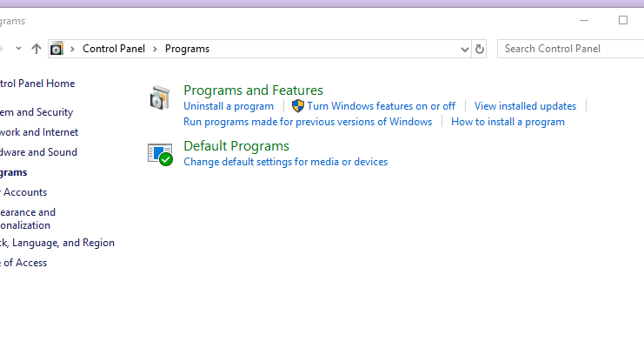The width and height of the screenshot is (644, 348).
Task: Click Change default settings for media or devices
Action: [285, 162]
